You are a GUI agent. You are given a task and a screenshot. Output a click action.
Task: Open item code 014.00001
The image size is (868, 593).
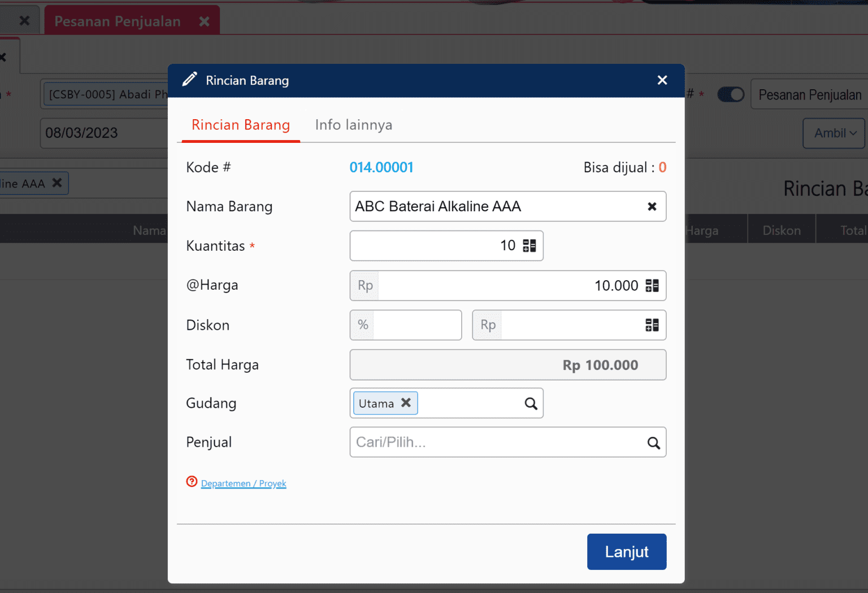381,167
